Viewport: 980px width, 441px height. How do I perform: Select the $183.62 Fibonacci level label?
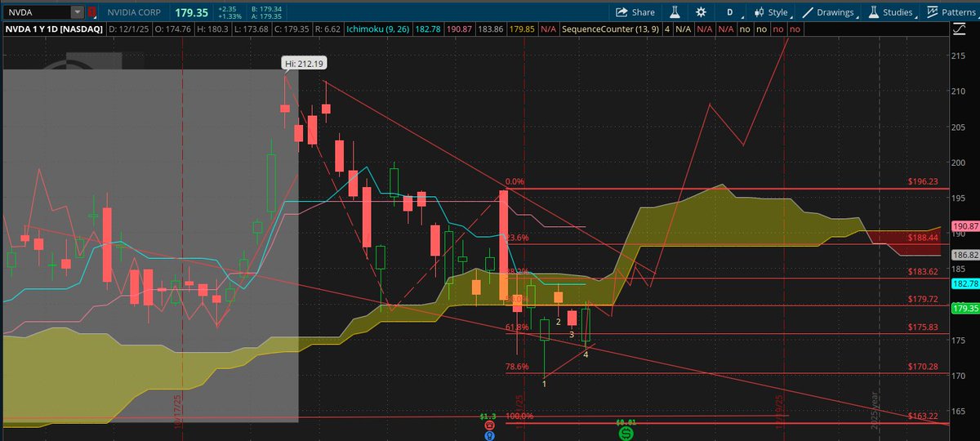922,272
